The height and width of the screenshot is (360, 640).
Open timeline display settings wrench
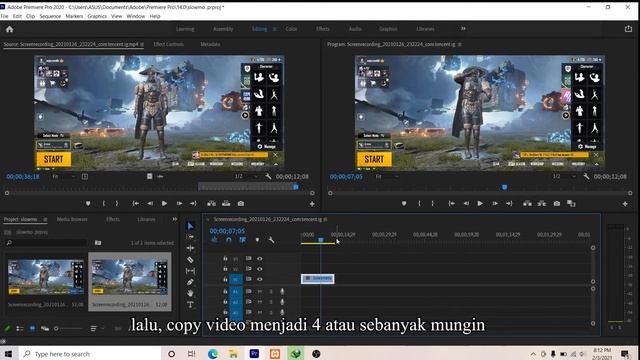point(271,240)
